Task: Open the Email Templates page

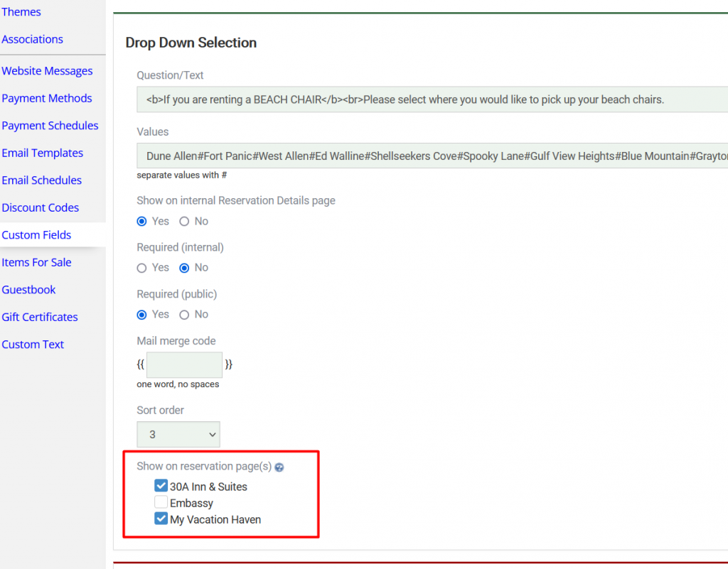Action: pos(42,153)
